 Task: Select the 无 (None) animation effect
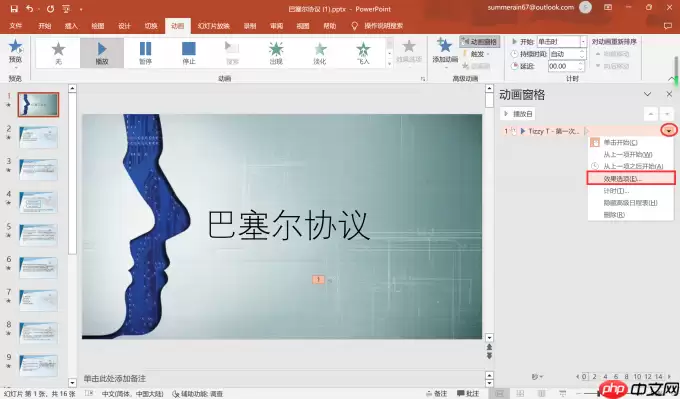pyautogui.click(x=58, y=52)
